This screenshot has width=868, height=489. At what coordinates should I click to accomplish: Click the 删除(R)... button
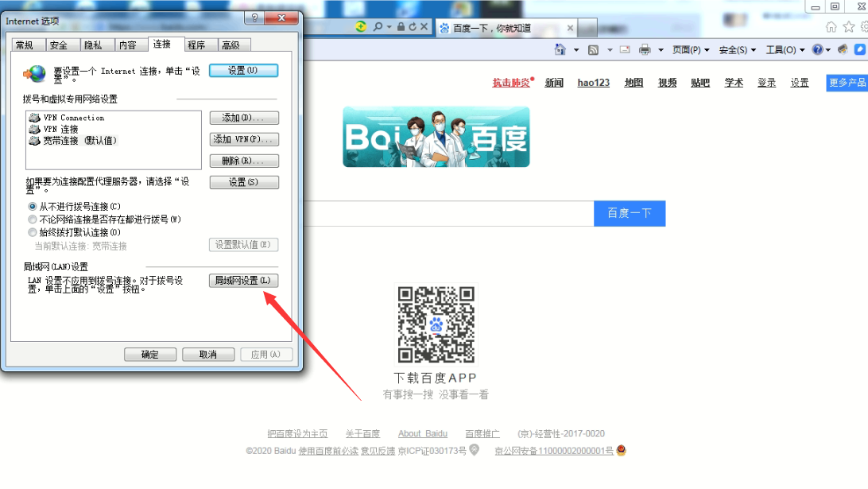coord(243,161)
